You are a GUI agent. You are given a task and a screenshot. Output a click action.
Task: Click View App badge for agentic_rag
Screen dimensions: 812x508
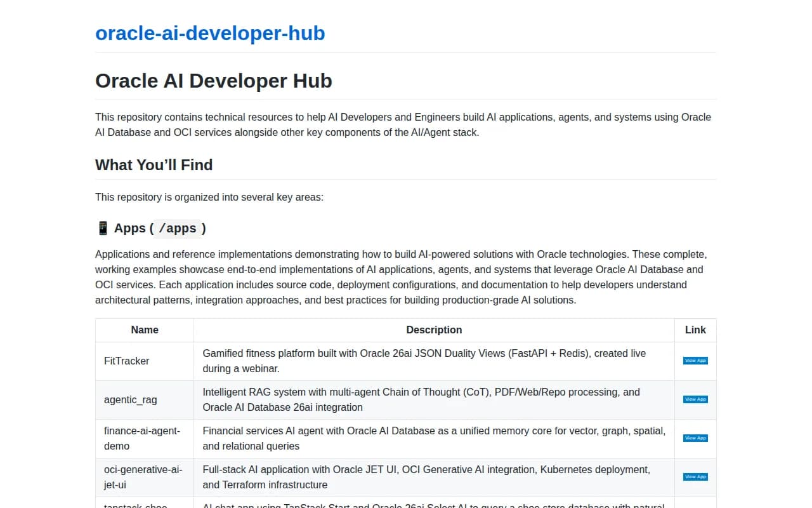(695, 399)
